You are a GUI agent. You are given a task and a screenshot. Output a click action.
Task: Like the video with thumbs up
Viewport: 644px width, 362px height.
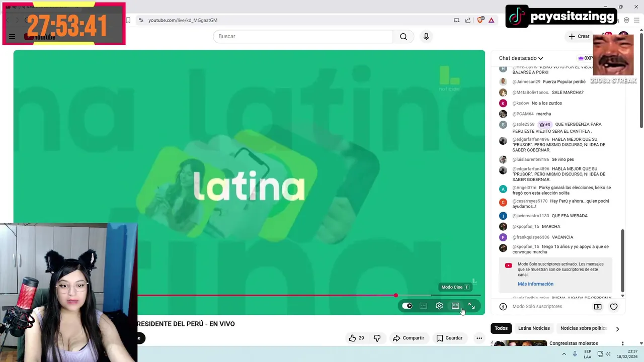pos(352,338)
